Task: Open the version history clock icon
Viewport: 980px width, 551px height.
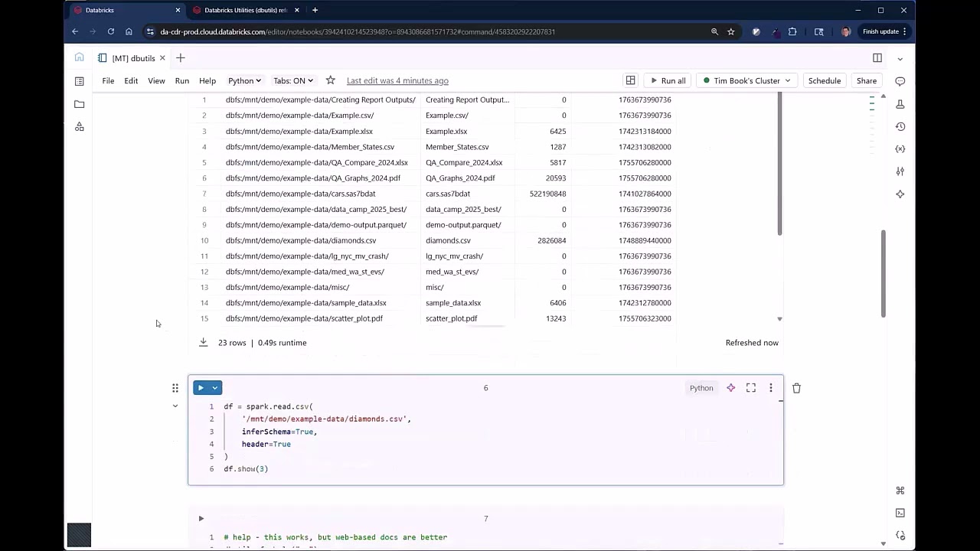Action: tap(900, 126)
